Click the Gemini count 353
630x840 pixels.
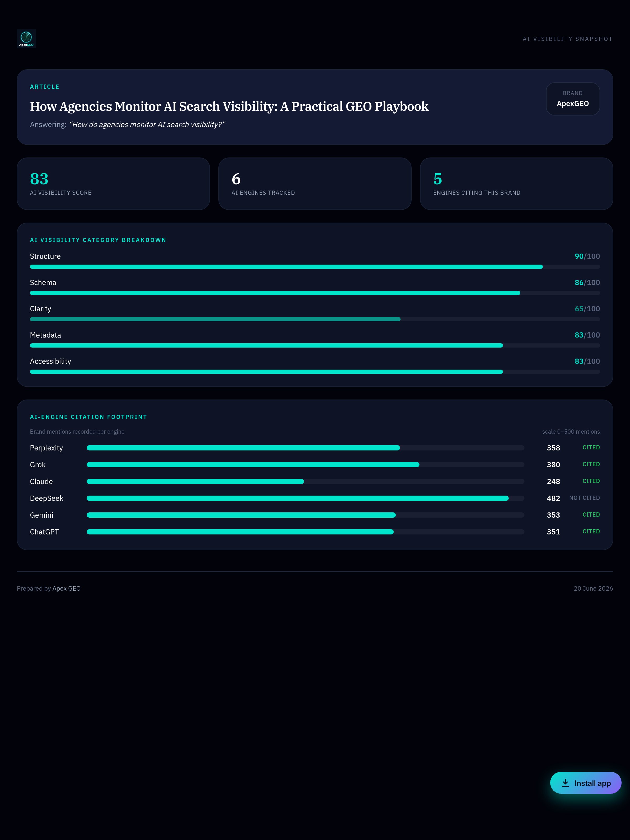click(x=553, y=515)
